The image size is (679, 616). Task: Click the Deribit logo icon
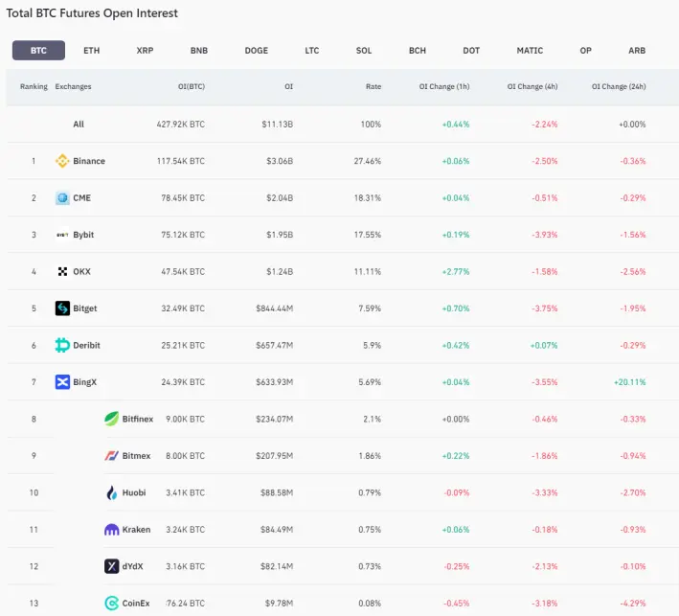click(x=62, y=345)
